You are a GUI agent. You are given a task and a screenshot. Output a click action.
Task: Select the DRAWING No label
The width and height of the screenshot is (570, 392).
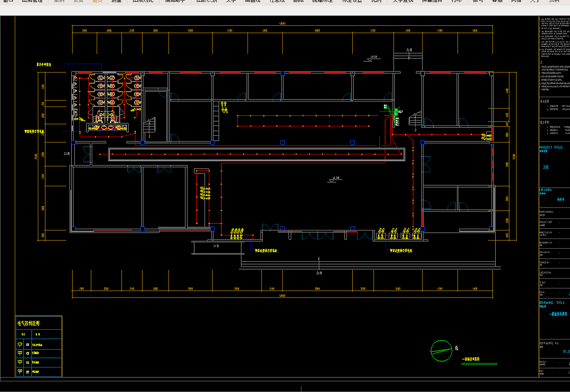[549, 343]
